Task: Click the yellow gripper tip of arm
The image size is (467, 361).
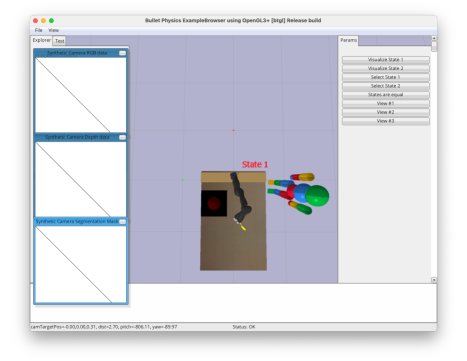Action: 243,227
